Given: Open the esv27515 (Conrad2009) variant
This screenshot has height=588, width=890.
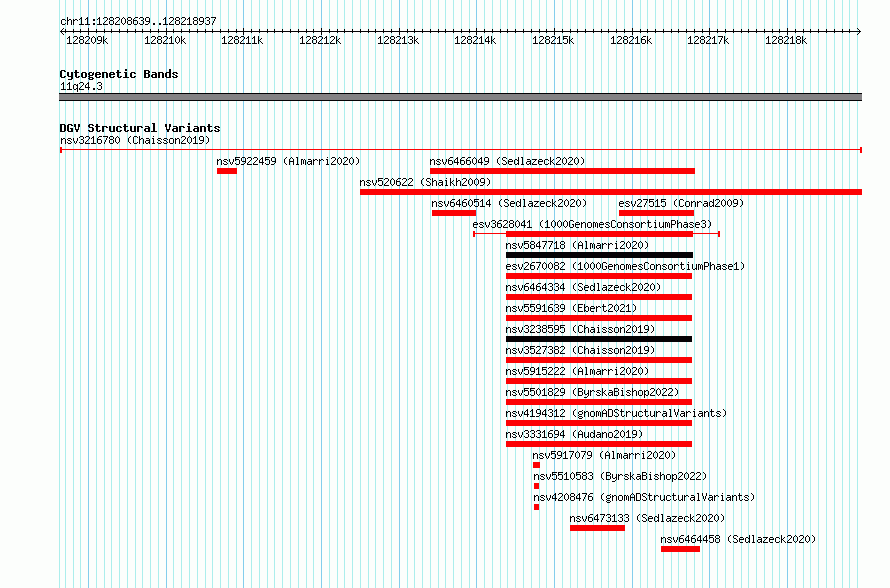Looking at the screenshot, I should pos(681,203).
